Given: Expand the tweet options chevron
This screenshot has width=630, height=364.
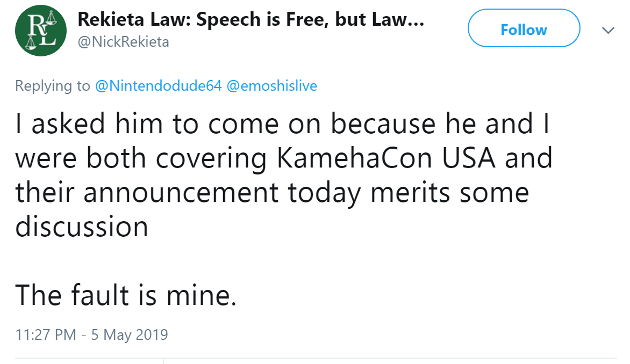Looking at the screenshot, I should coord(608,30).
